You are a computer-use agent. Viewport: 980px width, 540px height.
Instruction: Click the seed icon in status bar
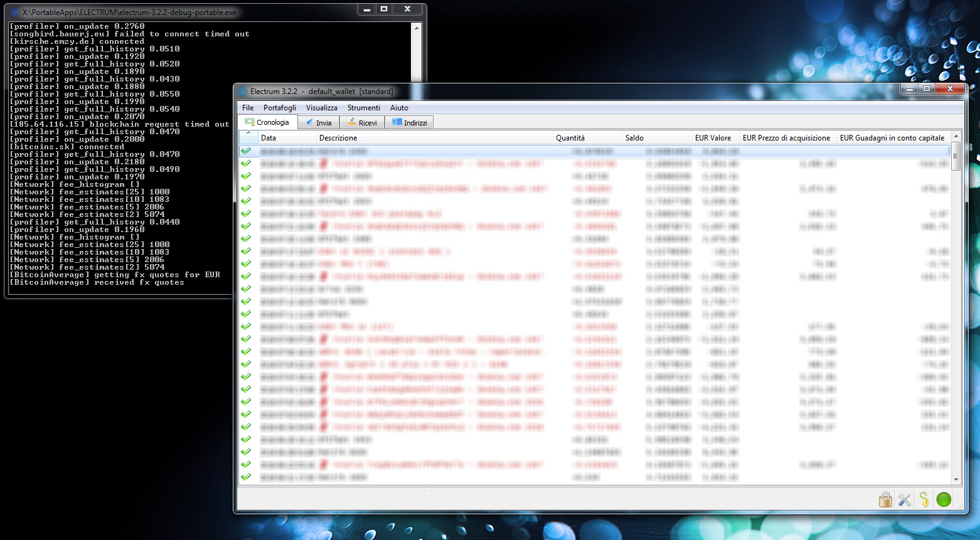click(924, 499)
